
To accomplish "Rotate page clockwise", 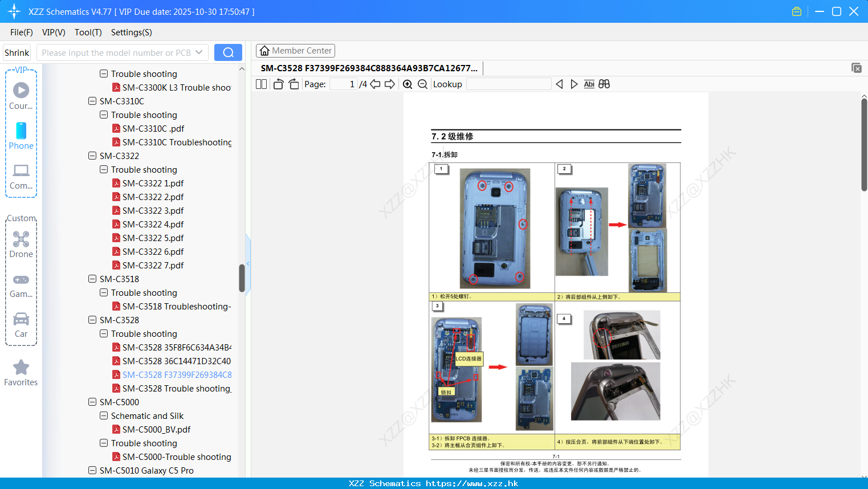I will click(294, 84).
